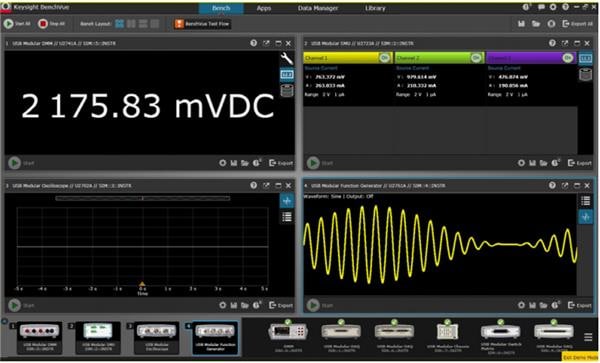Switch to the Apps tab
This screenshot has width=600, height=363.
264,8
